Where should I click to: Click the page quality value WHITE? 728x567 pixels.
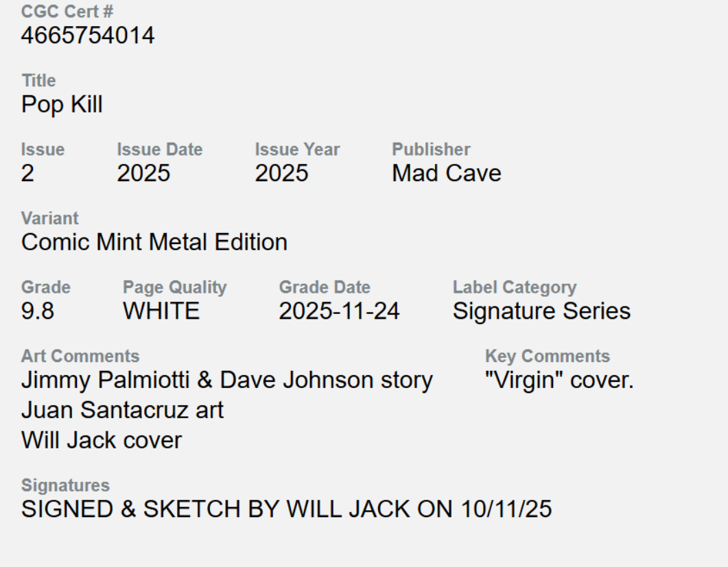pyautogui.click(x=161, y=311)
